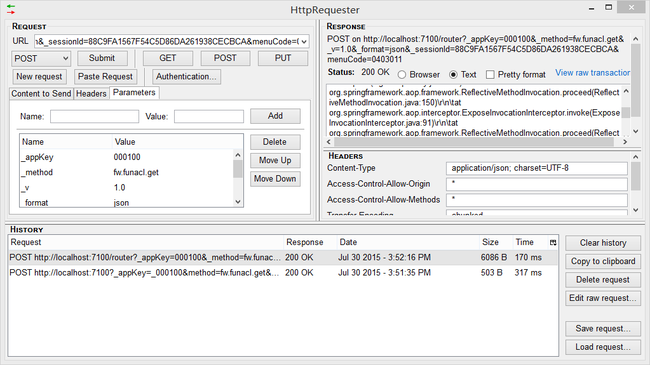
Task: Click the Access-Control-Allow-Methods value field
Action: tap(536, 200)
